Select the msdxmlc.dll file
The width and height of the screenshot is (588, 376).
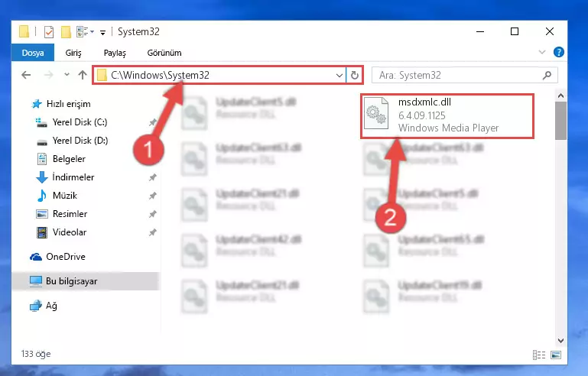click(x=447, y=116)
